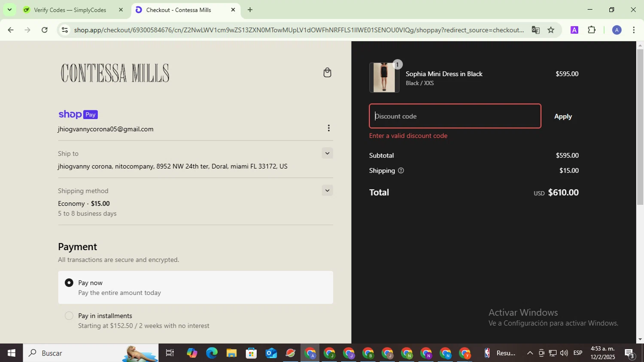Click the Economy · $15.00 shipping text
The height and width of the screenshot is (362, 644).
84,204
